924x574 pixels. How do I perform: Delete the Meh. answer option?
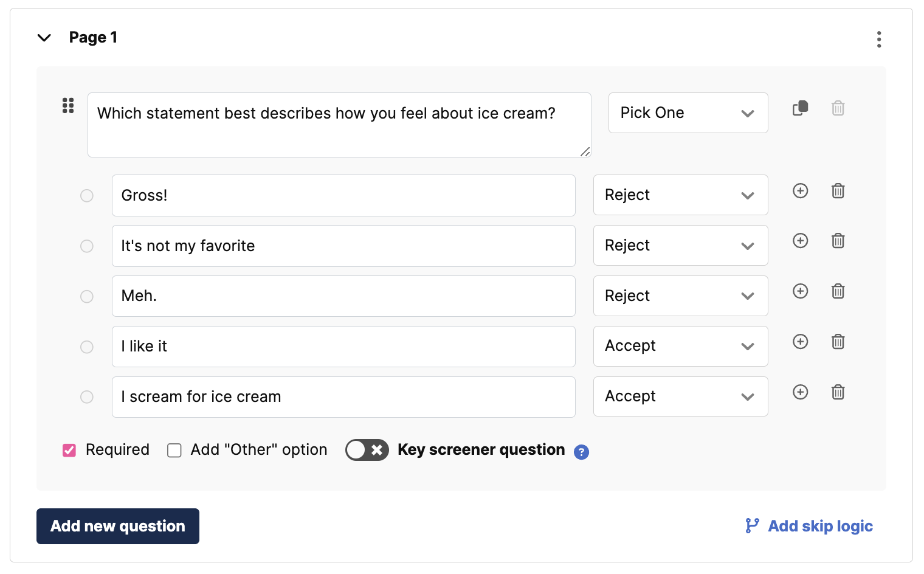[838, 291]
